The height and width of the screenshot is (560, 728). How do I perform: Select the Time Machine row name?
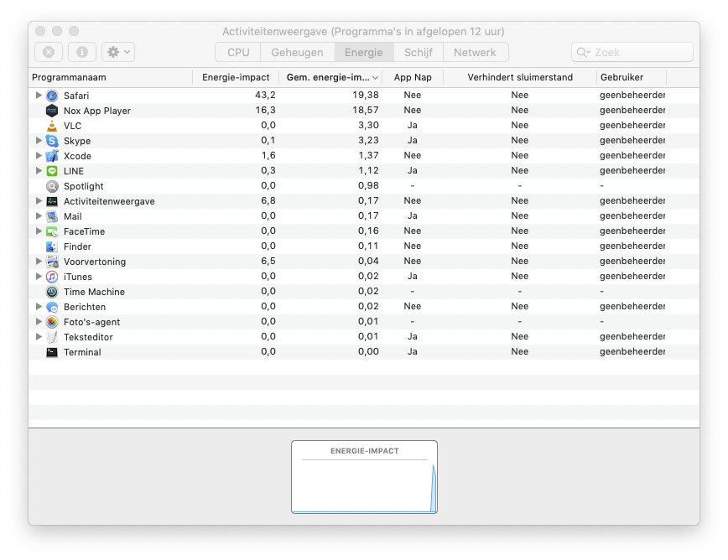pos(94,292)
